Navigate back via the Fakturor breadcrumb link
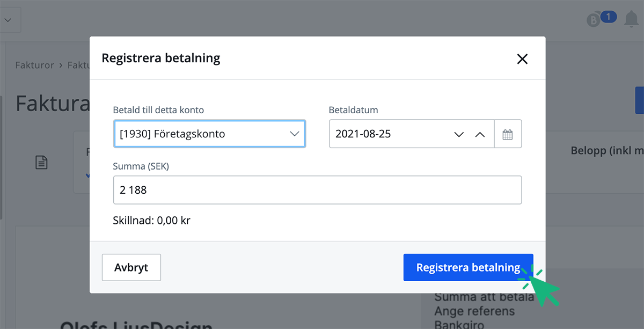The image size is (644, 329). [34, 64]
